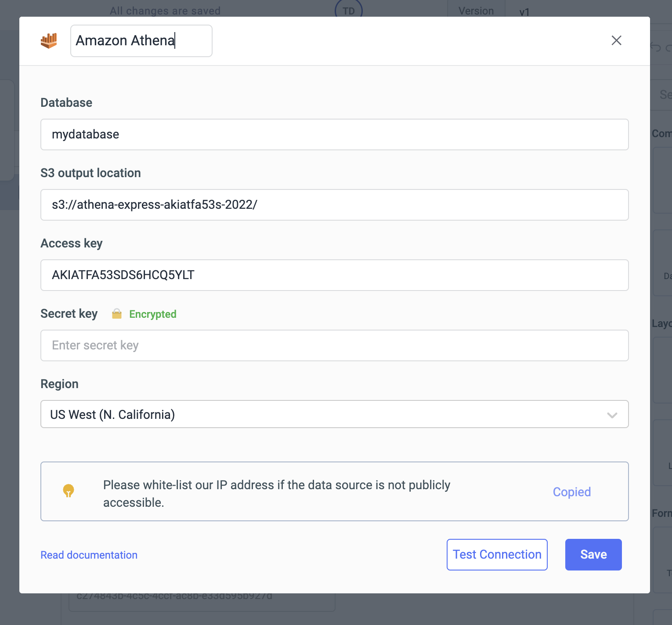Open the v1 version selector

(524, 11)
